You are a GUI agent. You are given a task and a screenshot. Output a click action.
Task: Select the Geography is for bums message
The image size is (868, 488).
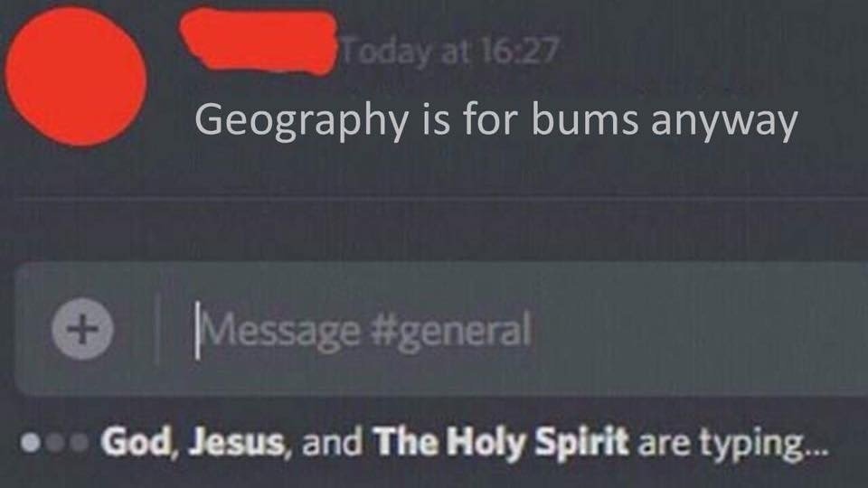pyautogui.click(x=496, y=120)
